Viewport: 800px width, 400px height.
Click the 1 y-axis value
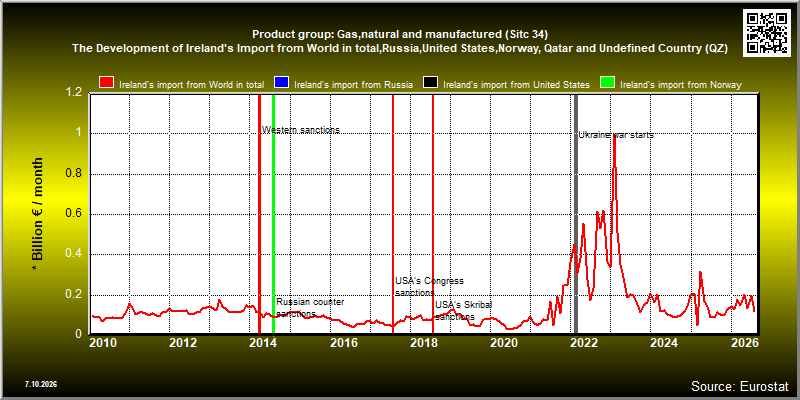(78, 133)
